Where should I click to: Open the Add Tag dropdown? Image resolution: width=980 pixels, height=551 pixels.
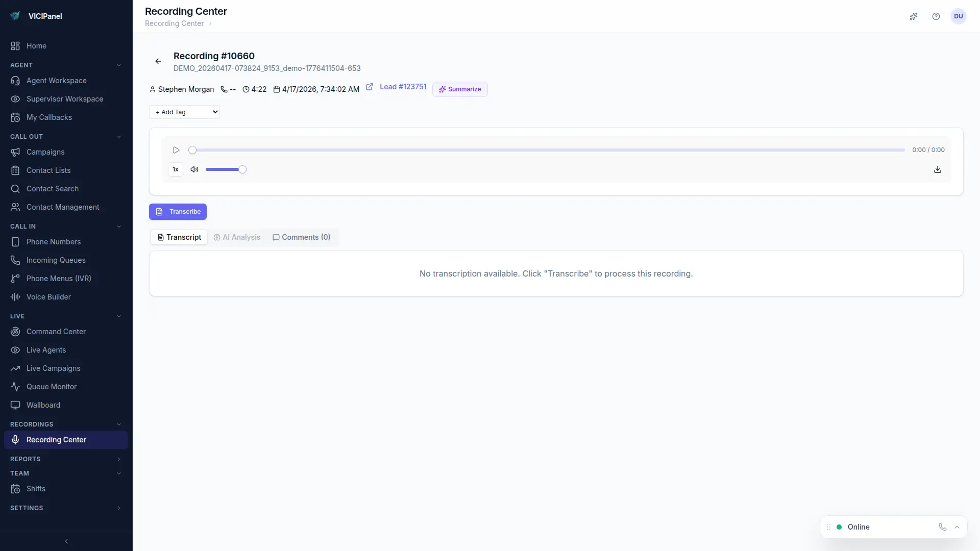[x=184, y=112]
